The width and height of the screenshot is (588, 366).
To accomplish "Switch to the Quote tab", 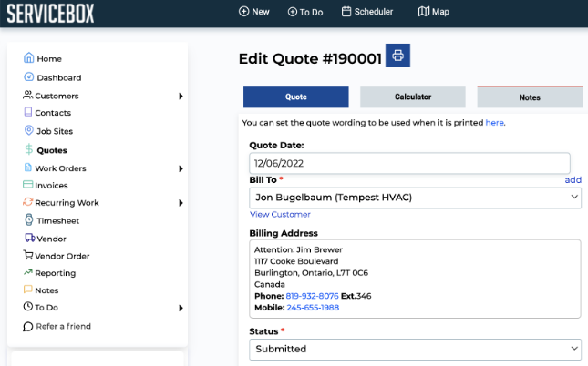I will pyautogui.click(x=296, y=97).
